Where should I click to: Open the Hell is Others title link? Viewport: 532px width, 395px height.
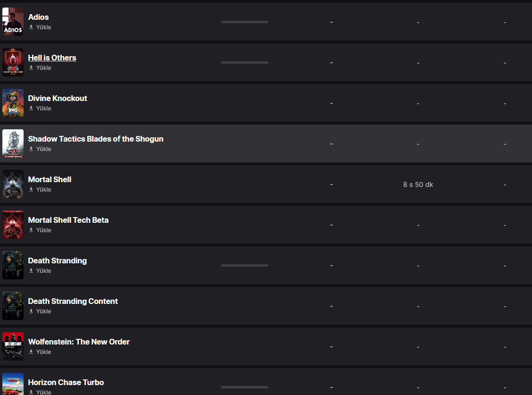pyautogui.click(x=52, y=58)
